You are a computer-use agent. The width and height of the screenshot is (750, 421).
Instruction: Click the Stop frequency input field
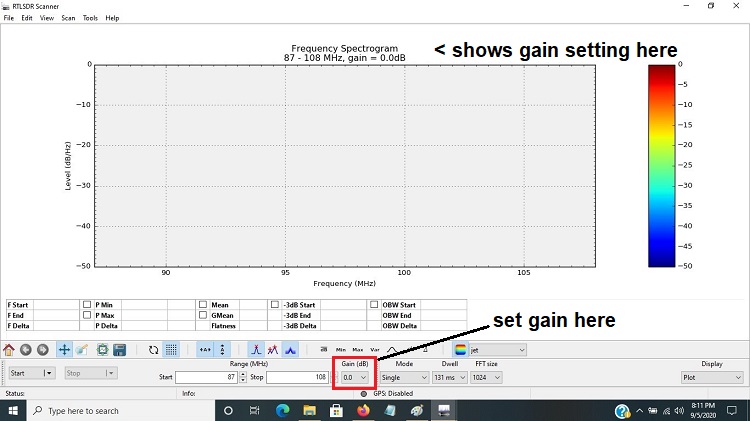coord(296,377)
